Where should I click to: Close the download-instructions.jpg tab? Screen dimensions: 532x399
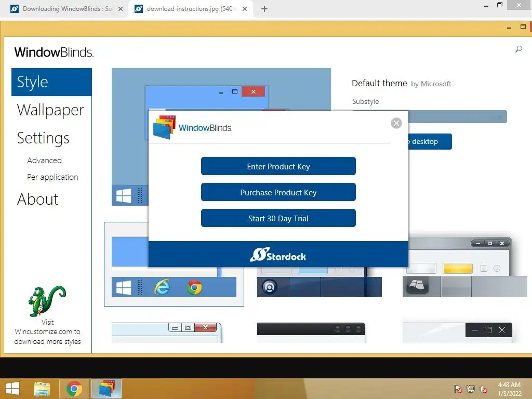click(245, 9)
